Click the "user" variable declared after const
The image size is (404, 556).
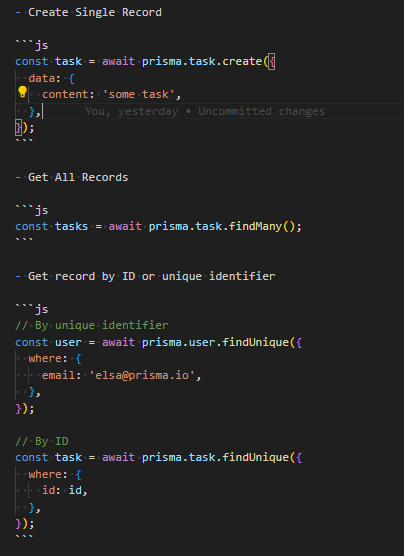tap(68, 342)
